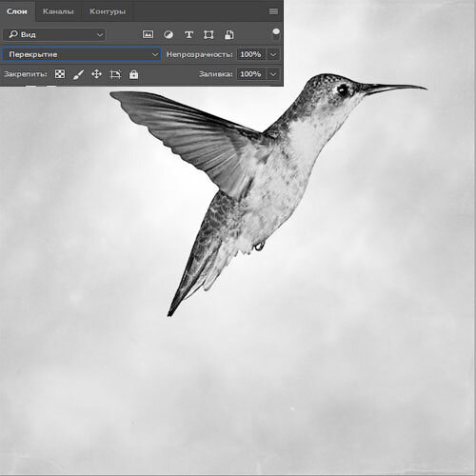Filter layers by adjustment layers icon

[169, 34]
